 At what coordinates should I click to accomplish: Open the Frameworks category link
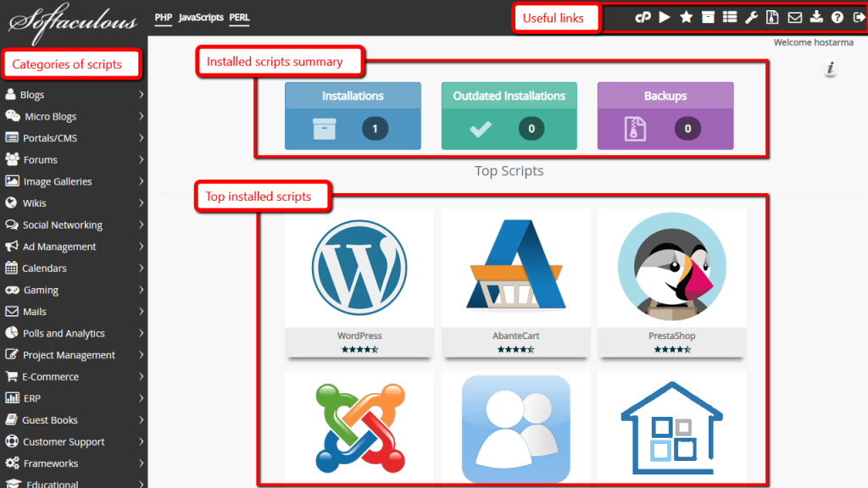click(x=51, y=463)
